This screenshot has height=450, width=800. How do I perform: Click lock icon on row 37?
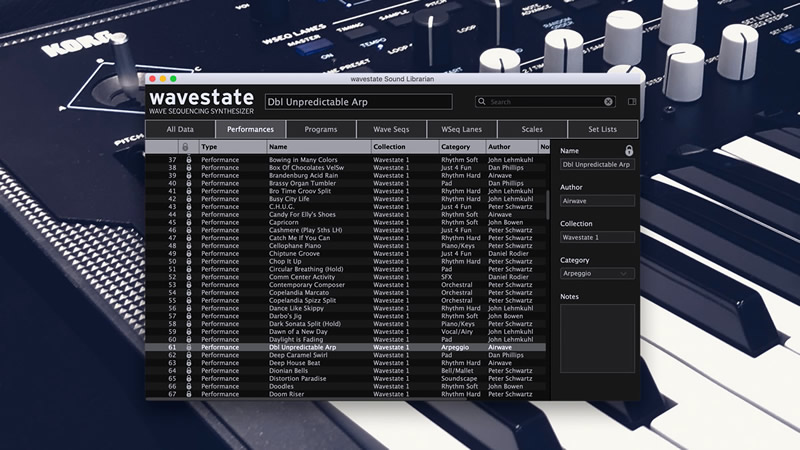[x=189, y=160]
